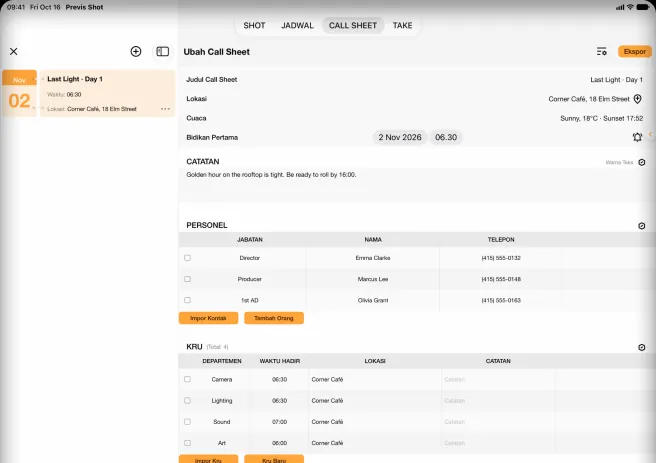
Task: Tap the orange side chevron at right edge
Action: click(x=651, y=134)
